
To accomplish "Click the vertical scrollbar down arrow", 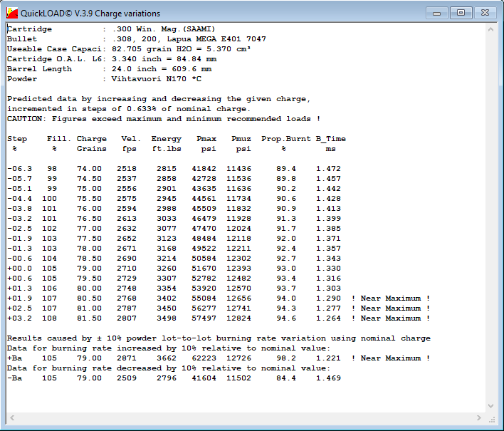I will coord(490,406).
